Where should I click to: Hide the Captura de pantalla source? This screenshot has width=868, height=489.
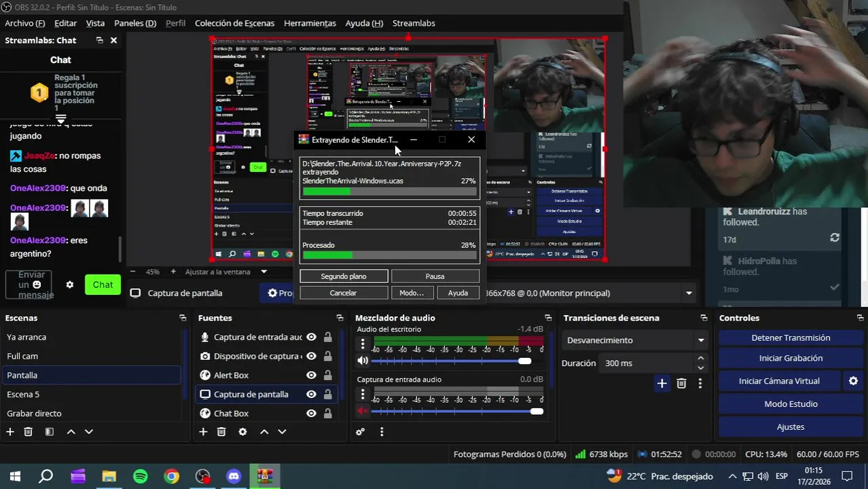pos(311,394)
